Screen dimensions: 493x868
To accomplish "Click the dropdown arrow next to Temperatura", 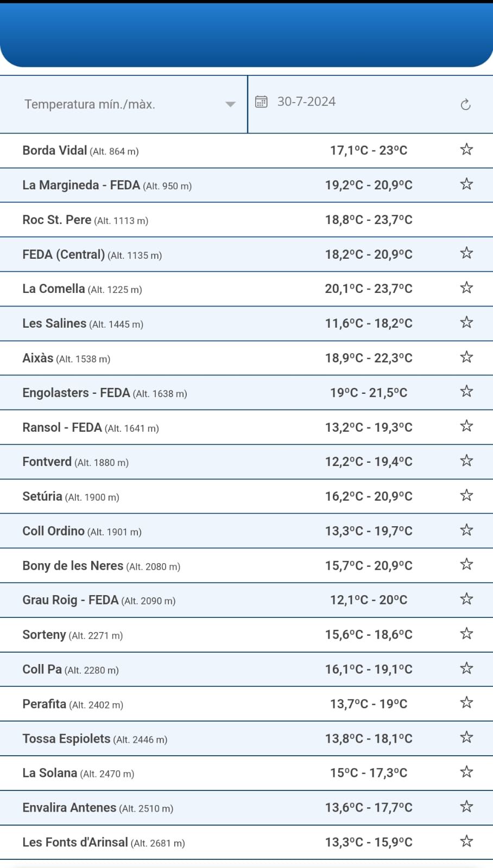I will click(230, 104).
